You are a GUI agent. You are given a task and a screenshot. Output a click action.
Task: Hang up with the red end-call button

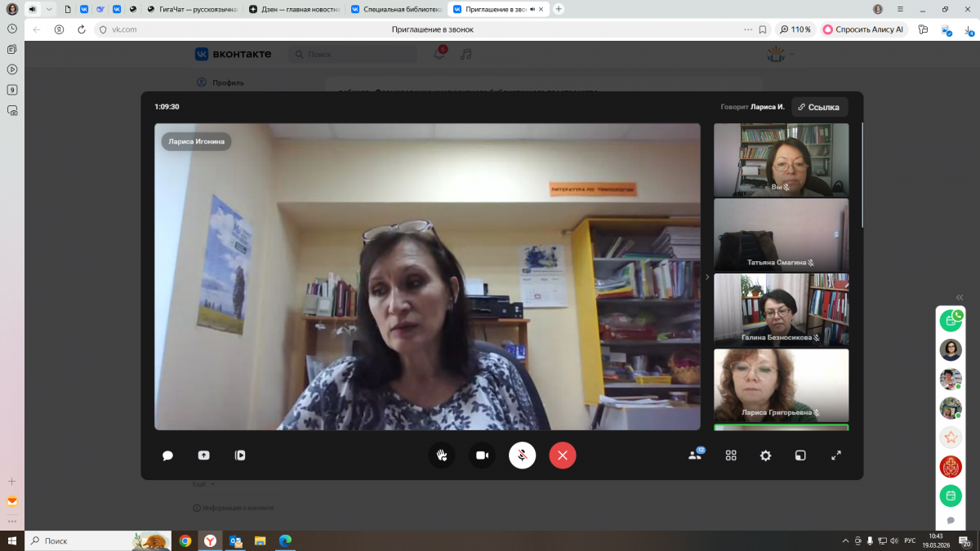[x=563, y=455]
